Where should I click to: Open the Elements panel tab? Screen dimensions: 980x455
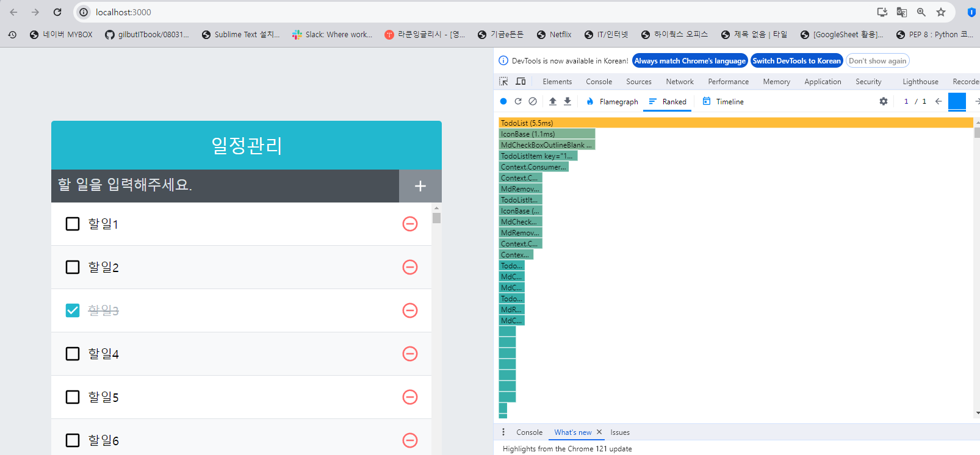(557, 82)
